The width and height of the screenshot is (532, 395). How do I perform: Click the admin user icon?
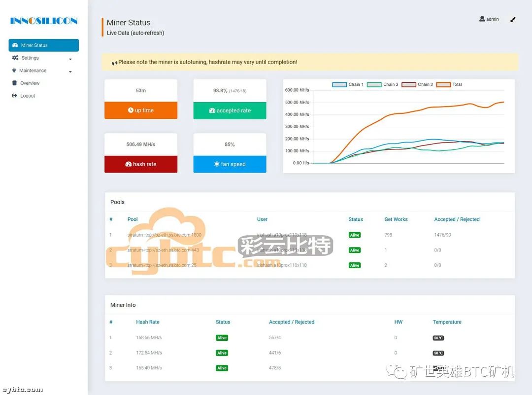pyautogui.click(x=482, y=19)
